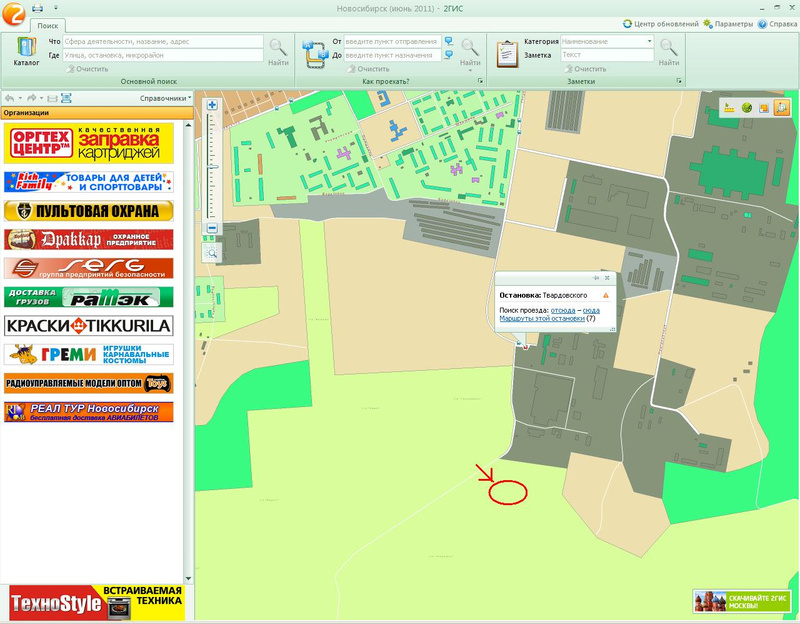Click the Что search field
Viewport: 800px width, 624px height.
pos(163,42)
